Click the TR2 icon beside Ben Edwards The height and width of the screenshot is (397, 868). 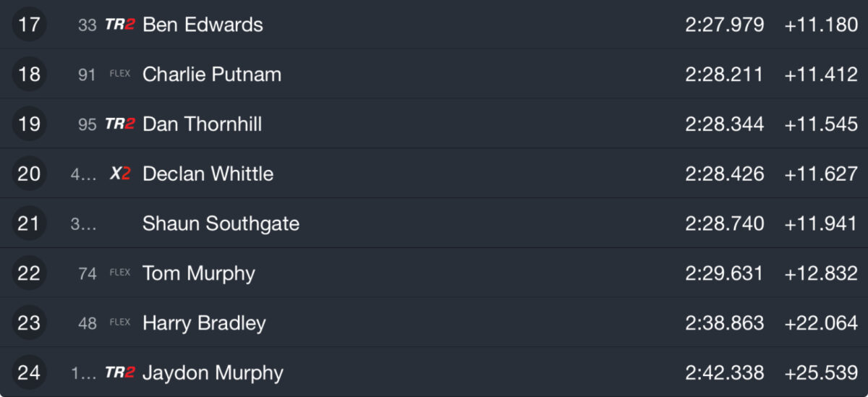tap(119, 25)
